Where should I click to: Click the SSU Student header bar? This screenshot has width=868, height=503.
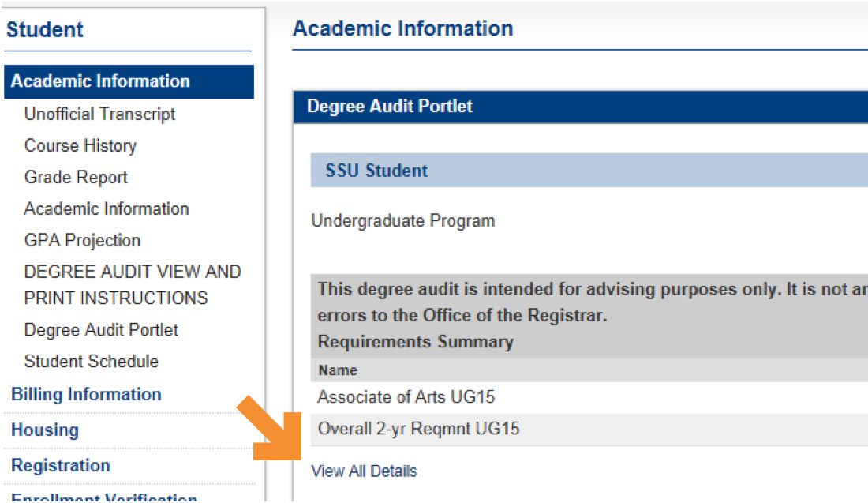pos(376,171)
